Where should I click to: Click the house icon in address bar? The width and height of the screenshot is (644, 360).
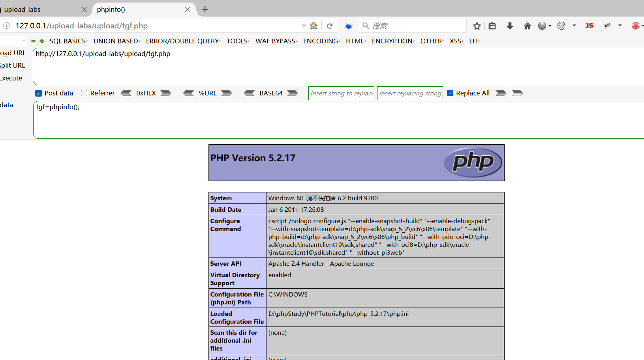pos(314,26)
